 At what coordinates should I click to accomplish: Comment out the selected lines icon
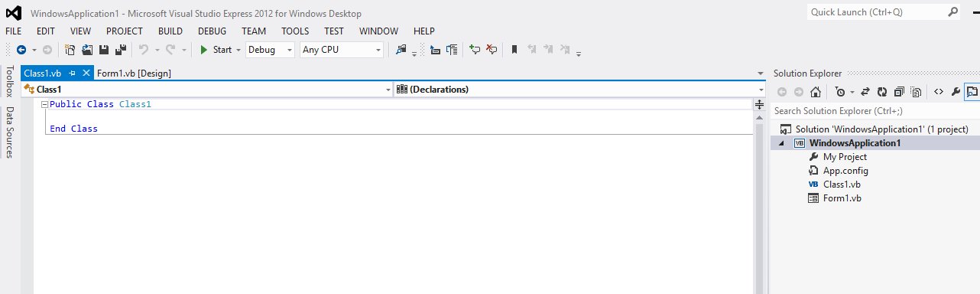(x=475, y=50)
